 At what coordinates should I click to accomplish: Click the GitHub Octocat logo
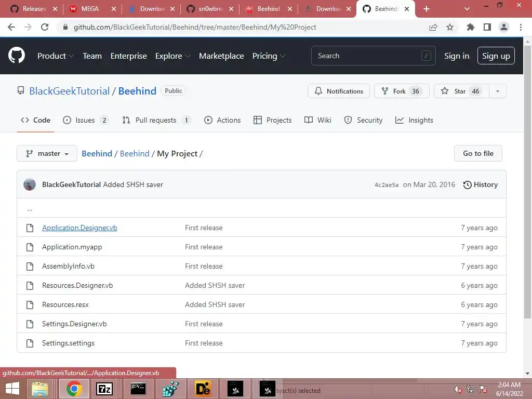click(x=17, y=56)
